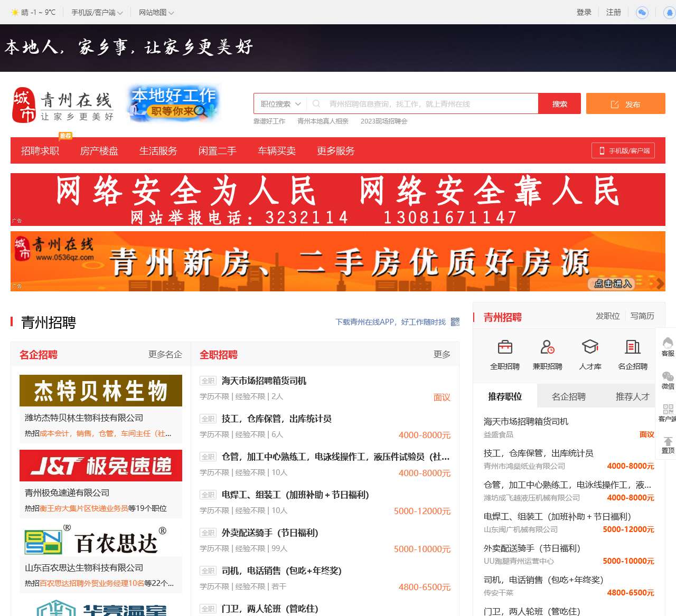This screenshot has width=676, height=616.
Task: Switch to the 推荐职位 tab
Action: pyautogui.click(x=505, y=396)
